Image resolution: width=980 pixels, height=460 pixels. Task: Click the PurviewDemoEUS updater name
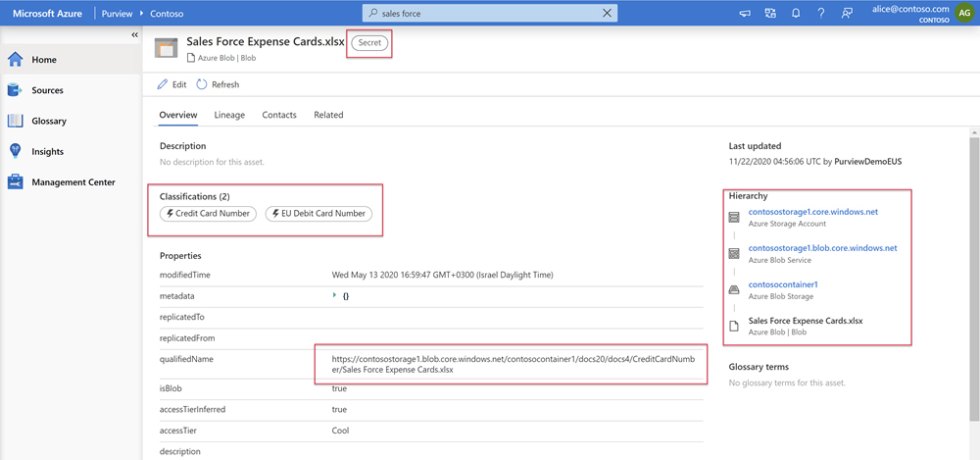click(x=868, y=162)
